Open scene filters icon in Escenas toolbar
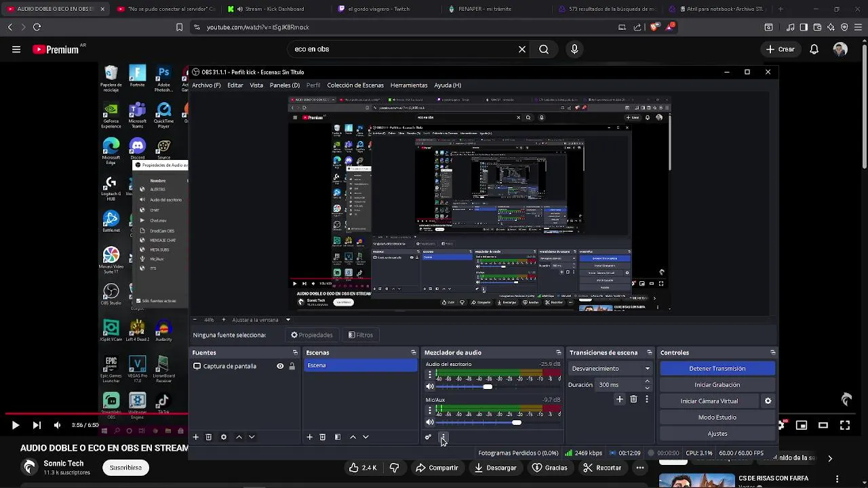The image size is (868, 488). click(x=338, y=437)
